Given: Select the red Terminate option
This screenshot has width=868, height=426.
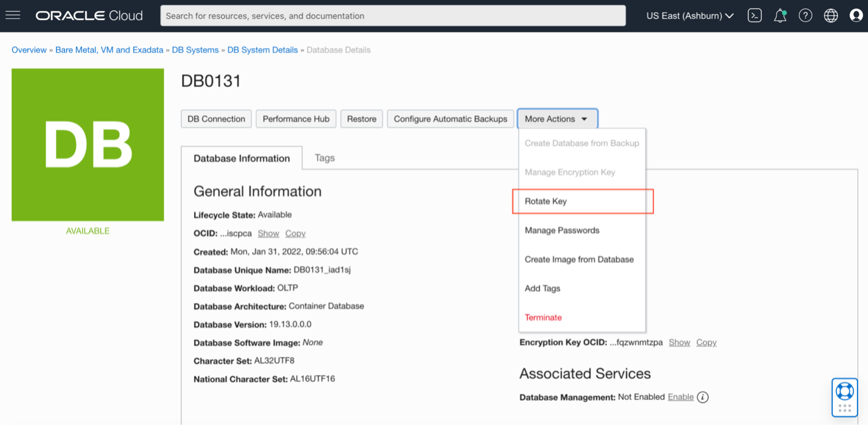Looking at the screenshot, I should 543,317.
